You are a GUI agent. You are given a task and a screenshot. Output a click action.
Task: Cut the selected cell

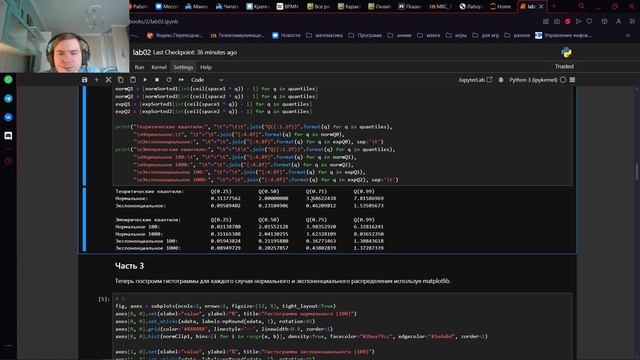point(109,80)
